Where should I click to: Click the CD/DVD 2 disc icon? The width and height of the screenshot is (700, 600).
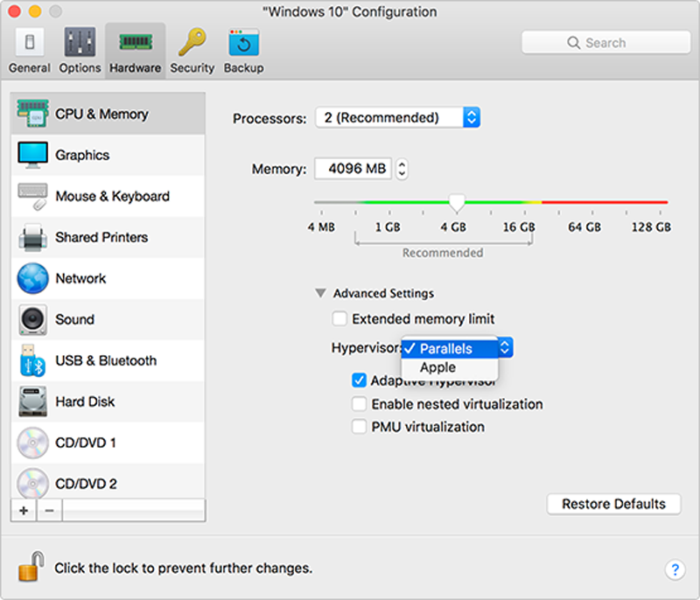point(32,484)
